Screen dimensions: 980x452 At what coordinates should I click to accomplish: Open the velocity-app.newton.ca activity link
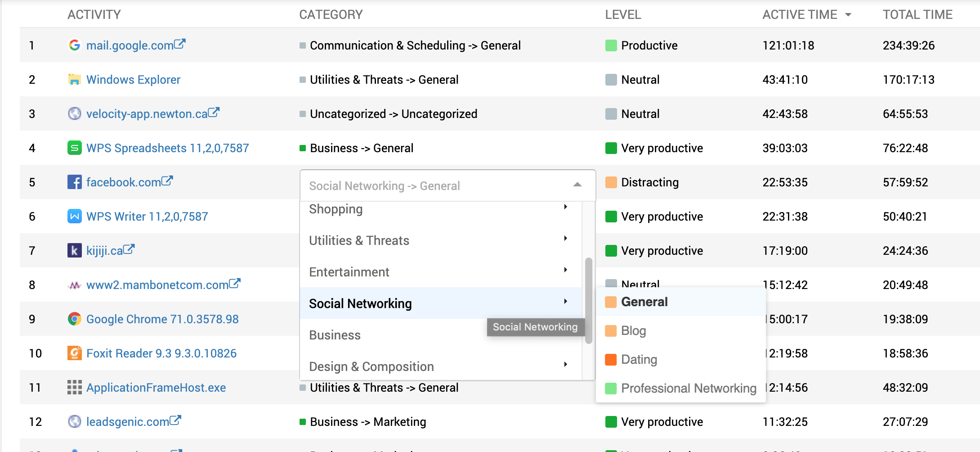point(147,114)
